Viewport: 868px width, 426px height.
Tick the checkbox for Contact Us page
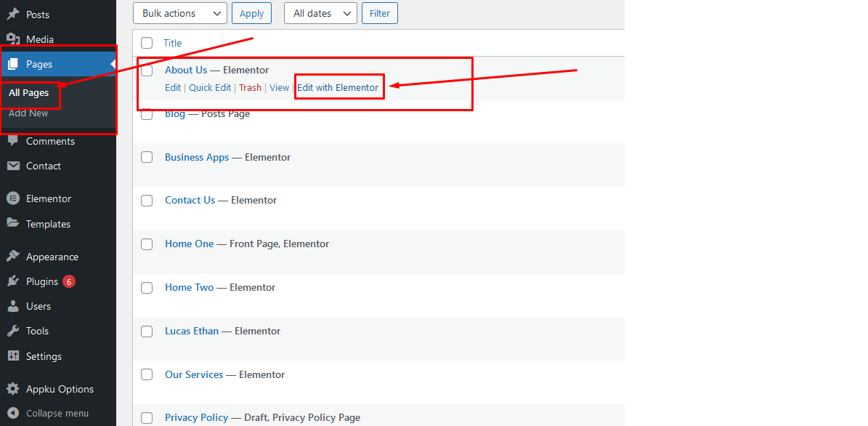(147, 201)
